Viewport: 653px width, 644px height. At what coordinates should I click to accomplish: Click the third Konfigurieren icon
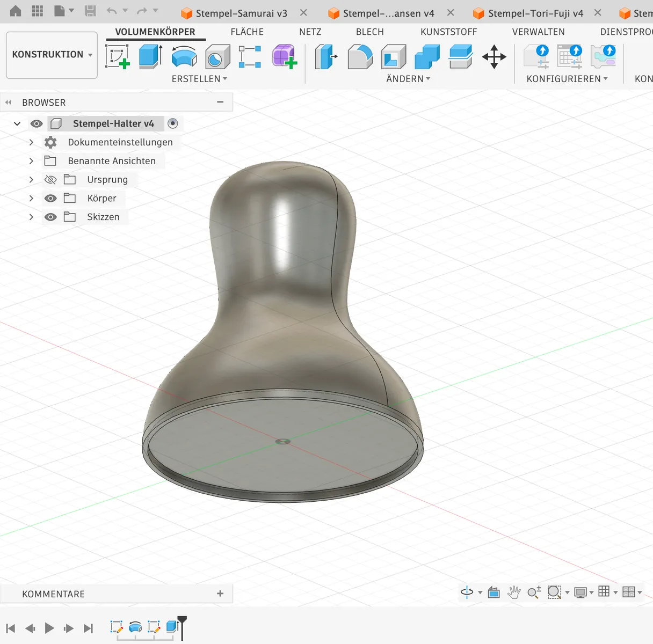click(x=603, y=56)
